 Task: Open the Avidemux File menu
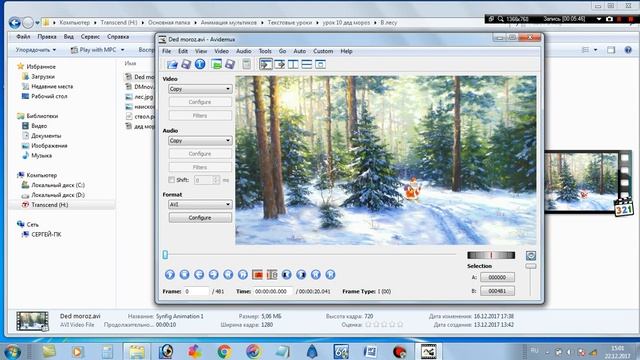click(167, 51)
